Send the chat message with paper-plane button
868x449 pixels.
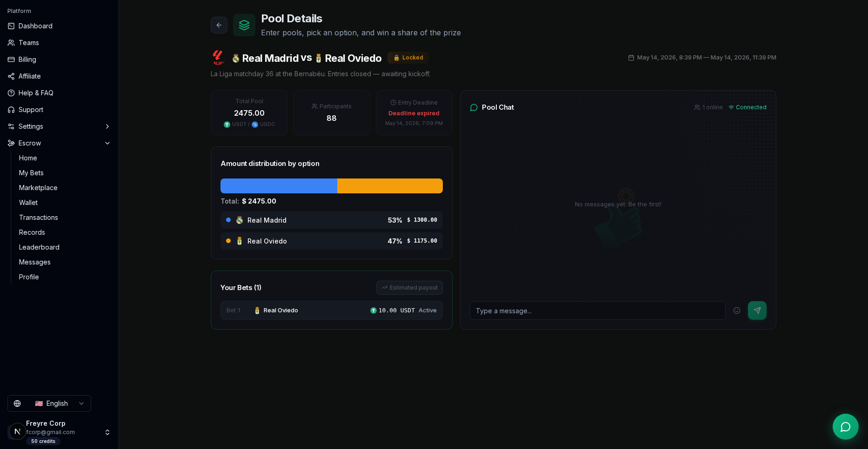757,310
